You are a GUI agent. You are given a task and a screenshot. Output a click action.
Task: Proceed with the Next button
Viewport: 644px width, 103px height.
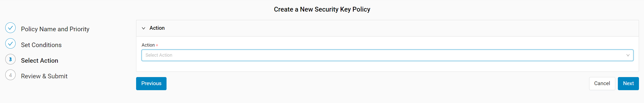click(628, 84)
